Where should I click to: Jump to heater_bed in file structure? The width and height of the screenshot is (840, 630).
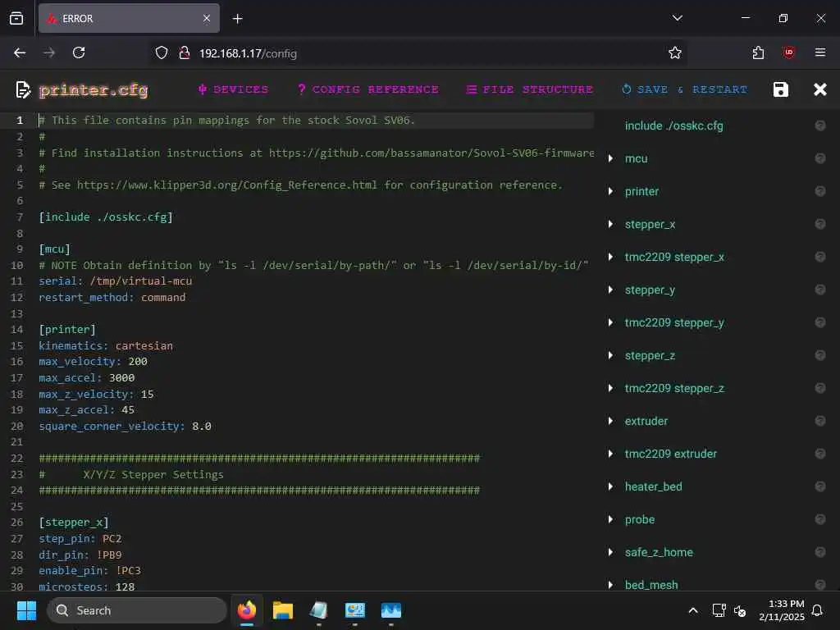coord(653,486)
